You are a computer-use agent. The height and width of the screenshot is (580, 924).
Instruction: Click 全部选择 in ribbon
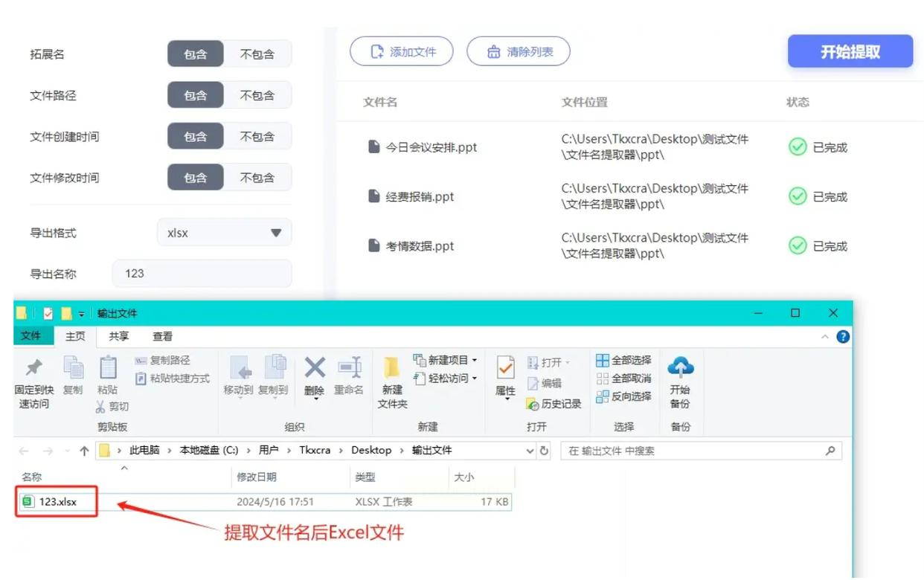(623, 360)
